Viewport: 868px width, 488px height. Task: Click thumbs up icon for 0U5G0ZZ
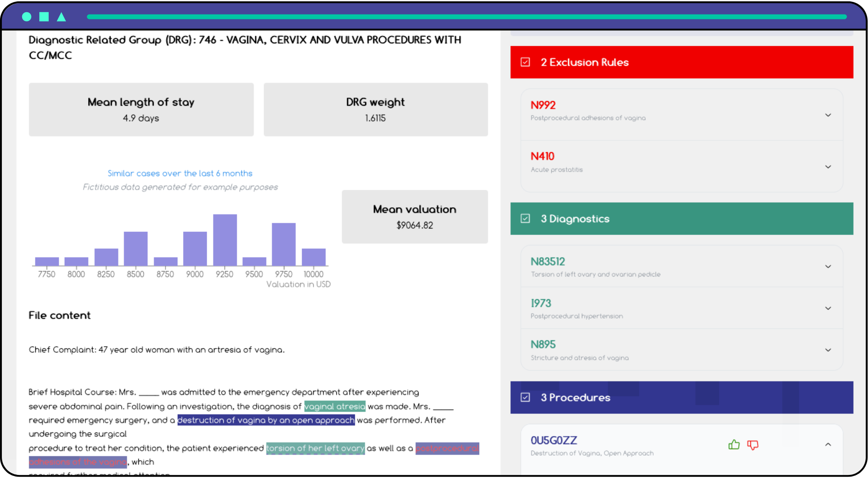click(734, 445)
